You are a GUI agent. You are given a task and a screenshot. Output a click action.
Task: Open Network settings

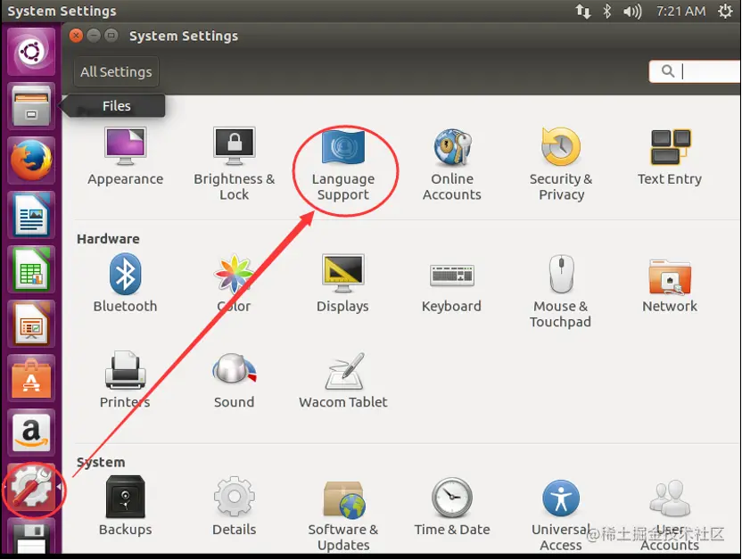click(x=670, y=284)
